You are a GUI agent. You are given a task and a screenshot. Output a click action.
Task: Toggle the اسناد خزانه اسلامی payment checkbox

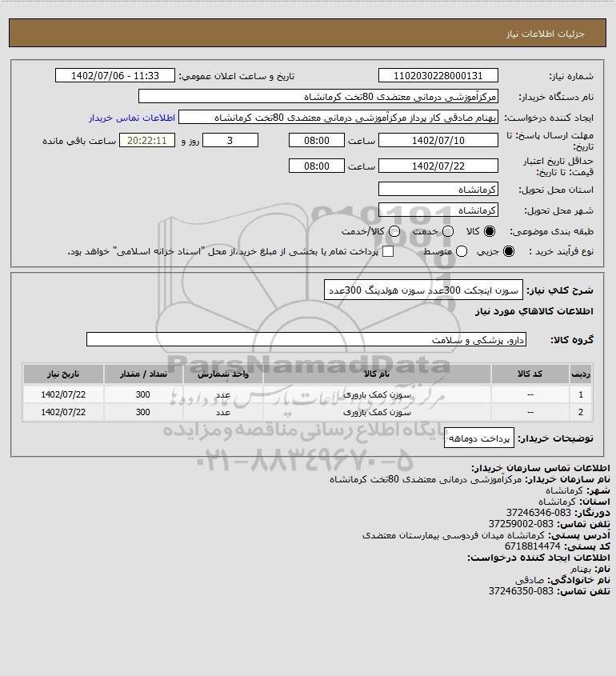pos(388,251)
